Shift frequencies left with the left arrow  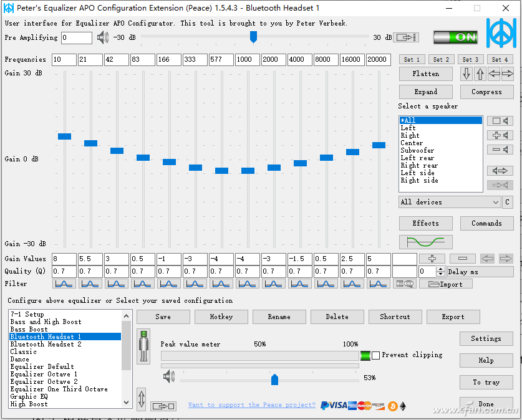(494, 74)
